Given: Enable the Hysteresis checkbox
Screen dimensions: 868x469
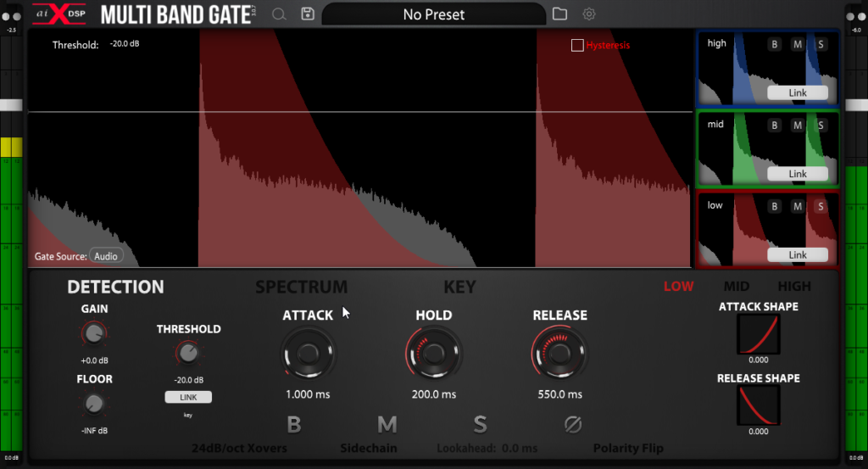Looking at the screenshot, I should coord(577,45).
